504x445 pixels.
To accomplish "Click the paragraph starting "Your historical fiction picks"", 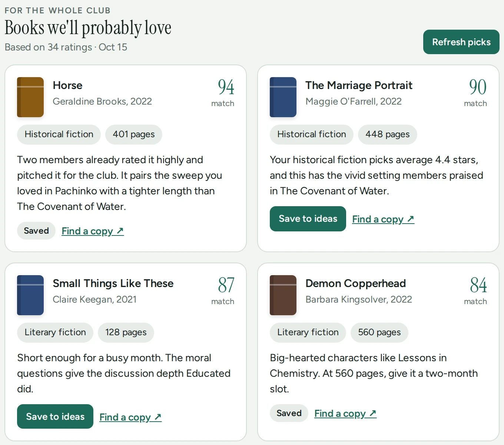I will pyautogui.click(x=377, y=175).
